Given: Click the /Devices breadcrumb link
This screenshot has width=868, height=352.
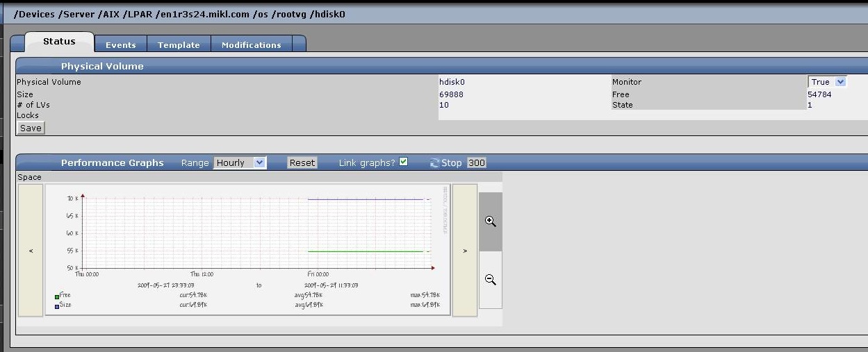Looking at the screenshot, I should point(35,14).
